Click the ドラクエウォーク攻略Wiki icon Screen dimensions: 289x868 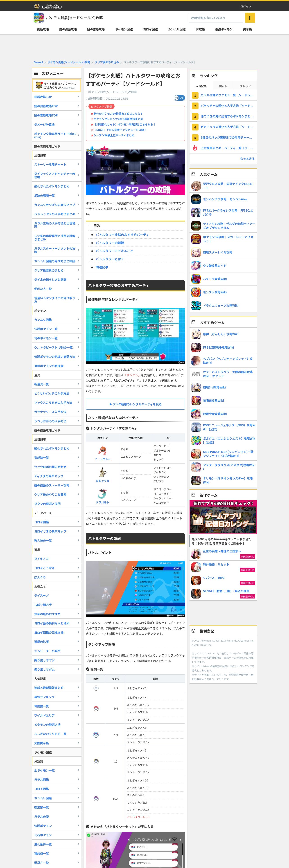click(x=196, y=306)
